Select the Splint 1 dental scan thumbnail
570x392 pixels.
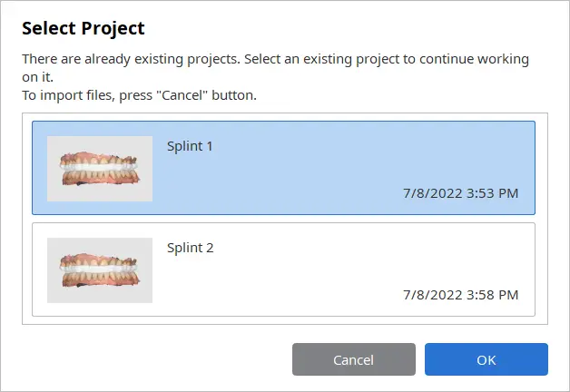(100, 169)
